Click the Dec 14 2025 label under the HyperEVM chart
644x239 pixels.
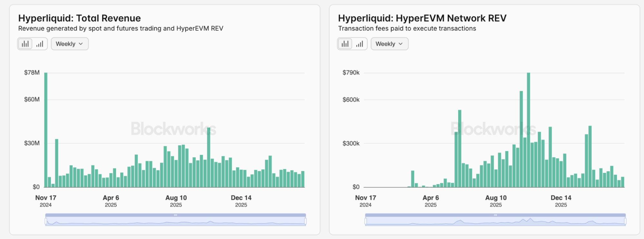pos(561,201)
